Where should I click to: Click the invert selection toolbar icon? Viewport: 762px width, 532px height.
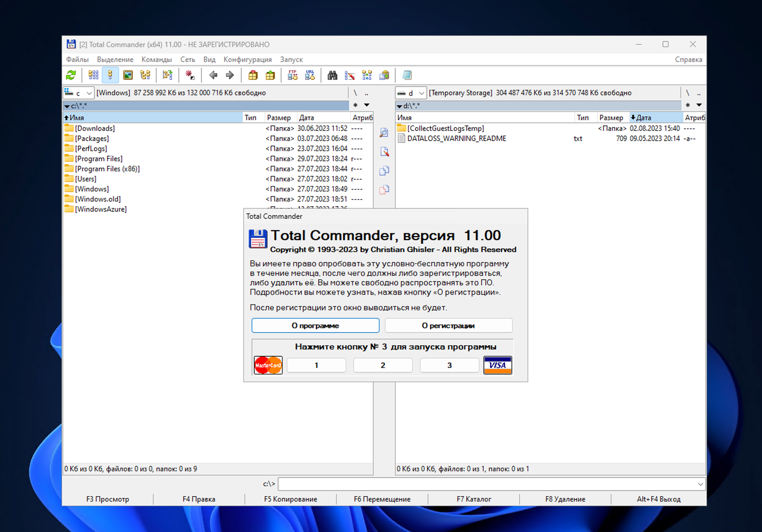[x=168, y=75]
